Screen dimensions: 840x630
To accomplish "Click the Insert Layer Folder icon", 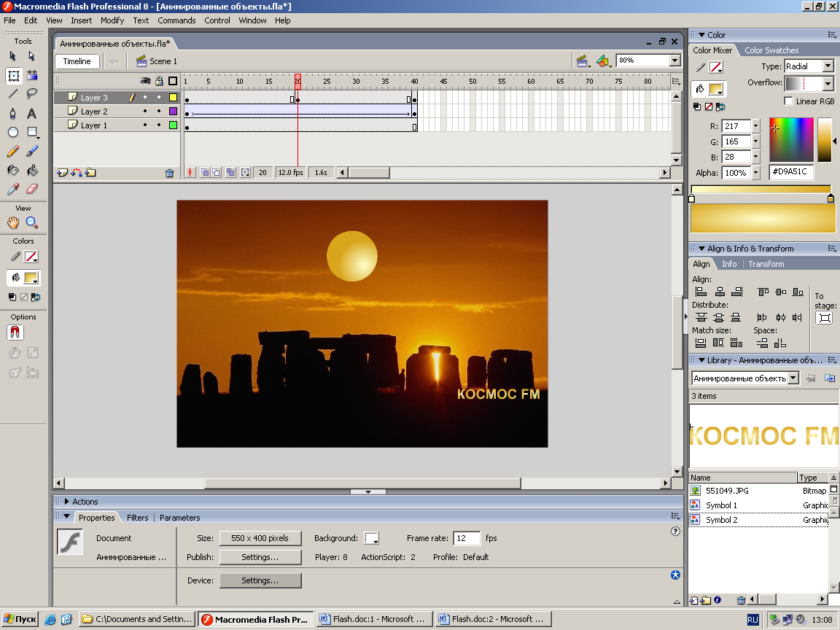I will 90,173.
